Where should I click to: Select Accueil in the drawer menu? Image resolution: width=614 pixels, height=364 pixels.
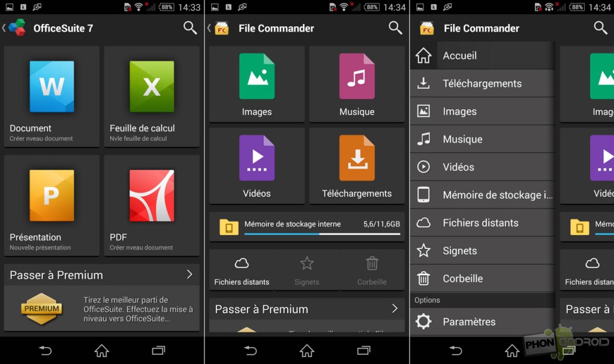click(x=483, y=55)
